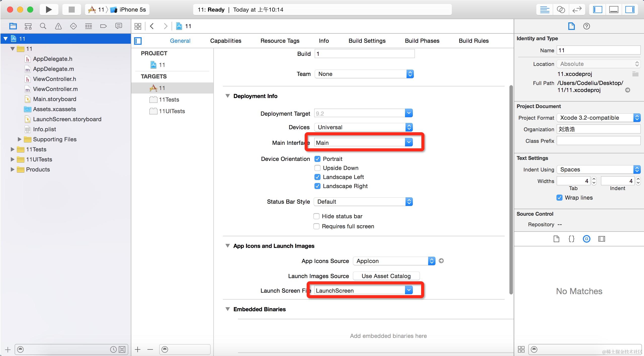Click the Class Prefix input field

598,141
